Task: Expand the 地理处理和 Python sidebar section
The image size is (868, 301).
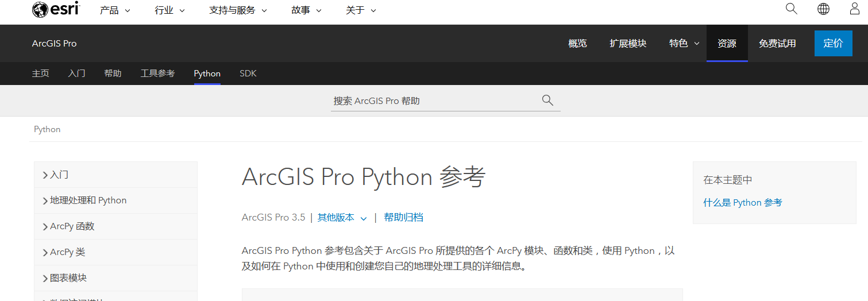Action: tap(115, 200)
